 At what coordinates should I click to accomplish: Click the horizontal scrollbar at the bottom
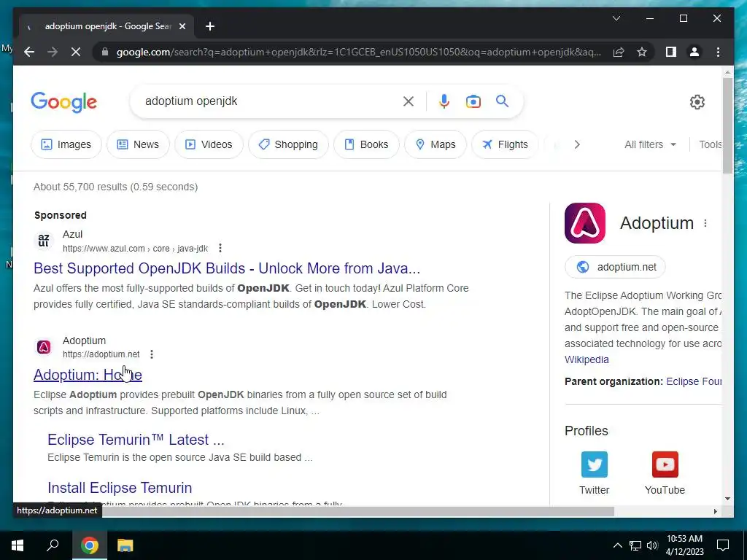coord(357,511)
